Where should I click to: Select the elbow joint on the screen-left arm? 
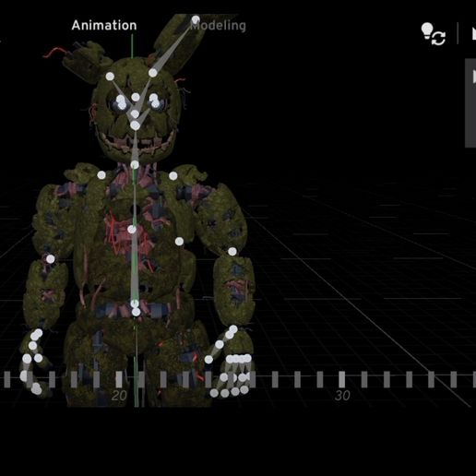click(x=51, y=259)
